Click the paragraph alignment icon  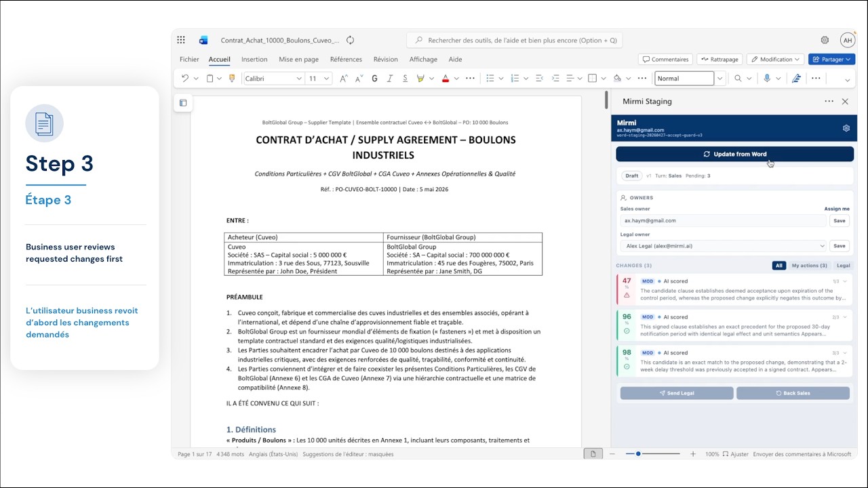tap(570, 79)
